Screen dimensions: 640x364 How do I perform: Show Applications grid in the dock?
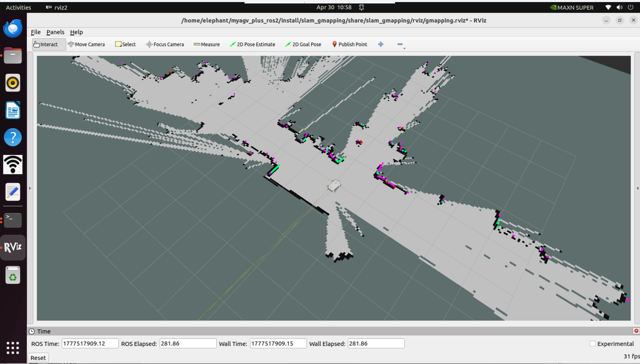tap(13, 348)
